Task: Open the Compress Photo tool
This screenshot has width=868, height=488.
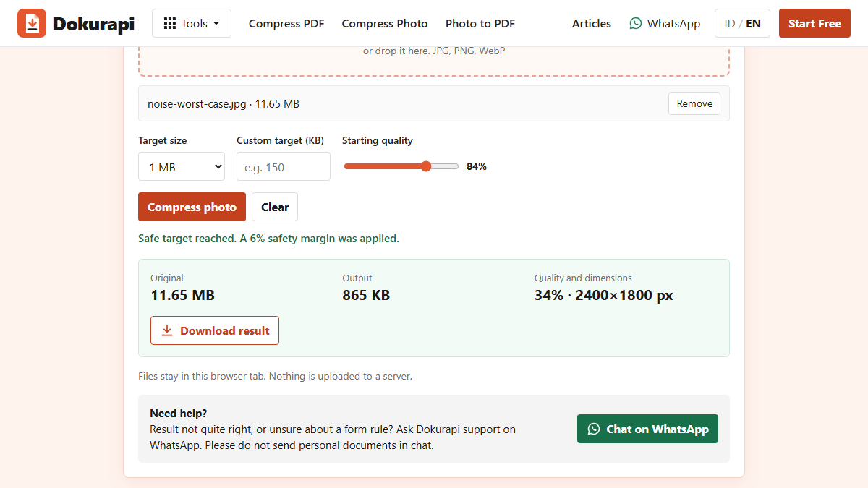Action: 385,23
